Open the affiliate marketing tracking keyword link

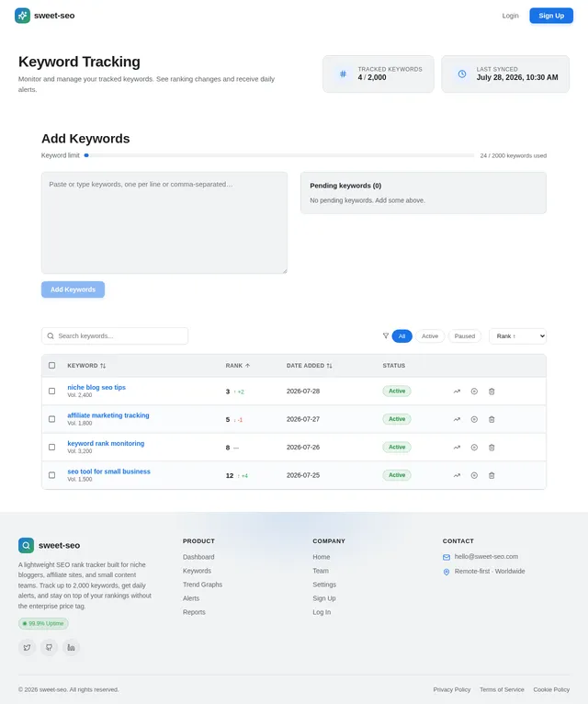(108, 415)
